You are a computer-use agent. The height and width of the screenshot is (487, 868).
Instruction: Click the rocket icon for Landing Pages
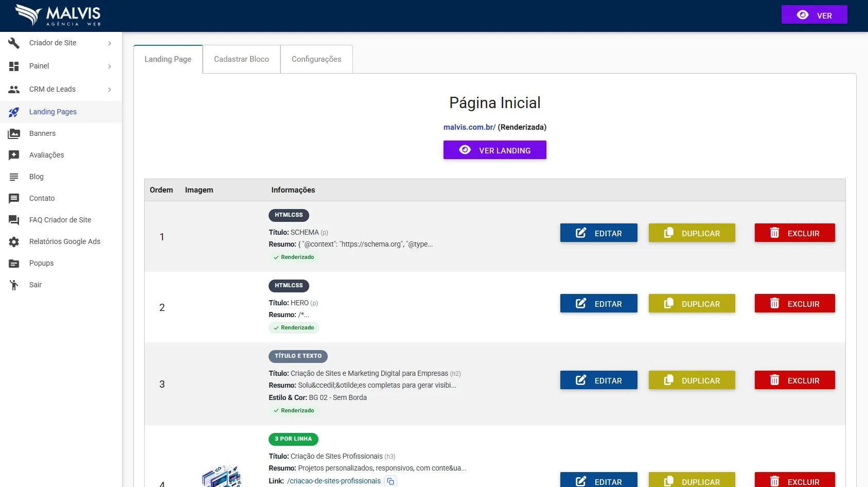coord(14,112)
